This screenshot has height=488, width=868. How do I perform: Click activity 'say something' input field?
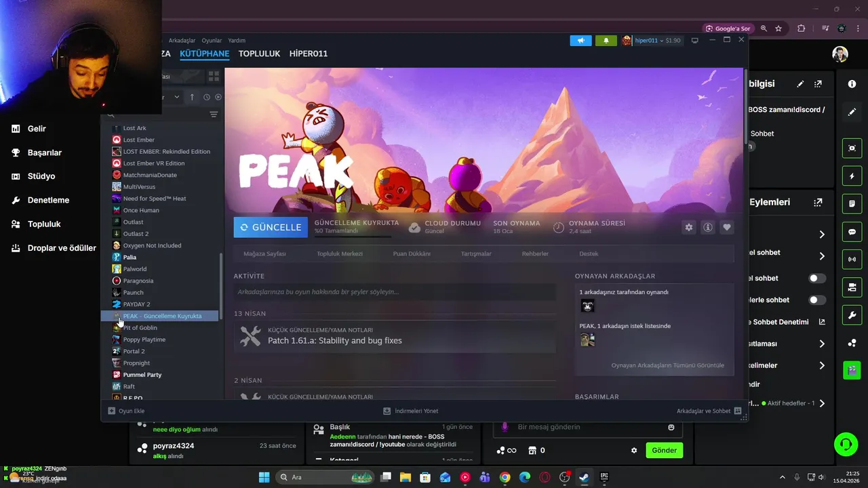tap(395, 292)
